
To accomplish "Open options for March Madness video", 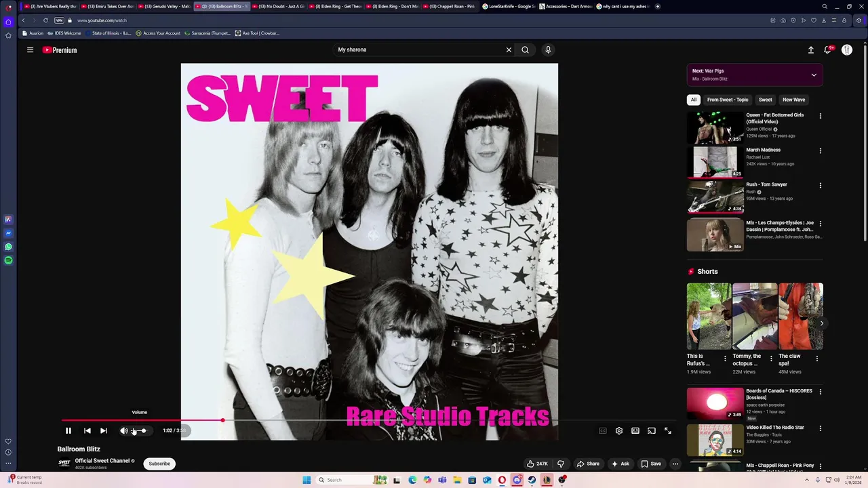I will coord(821,150).
